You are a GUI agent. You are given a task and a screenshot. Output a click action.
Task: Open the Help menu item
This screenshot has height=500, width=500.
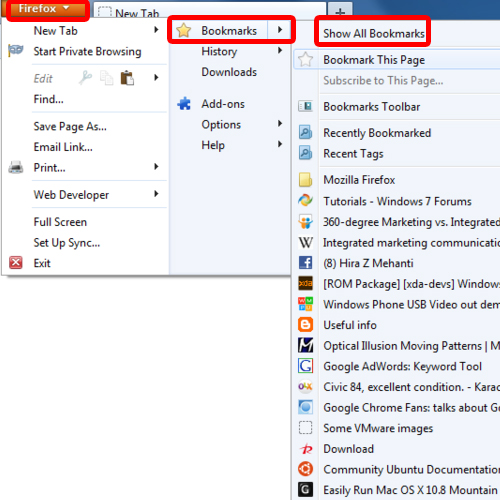click(x=213, y=145)
